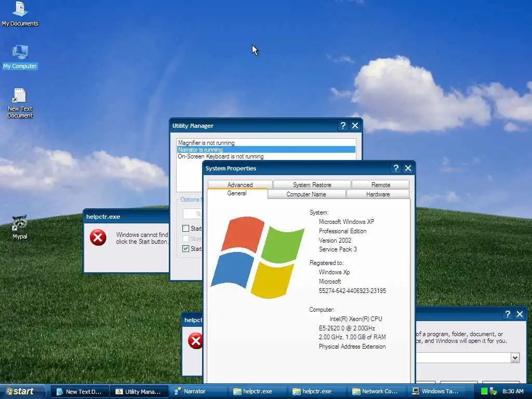Click the red error icon in helpctr.exe dialog

[x=98, y=237]
